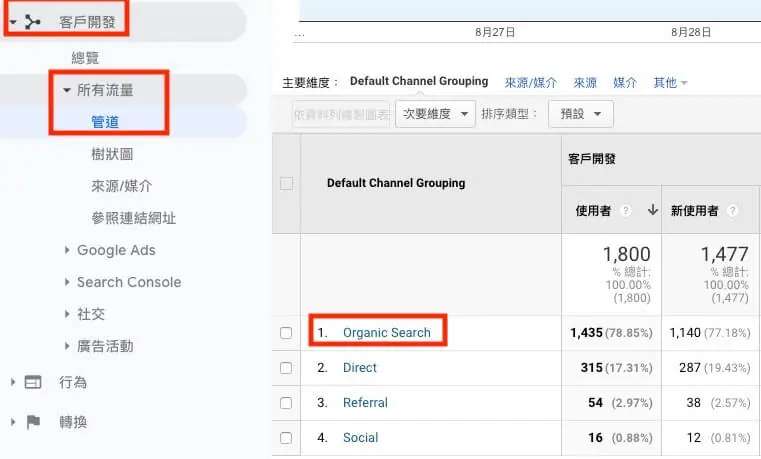The image size is (761, 459).
Task: Click Social users value 16
Action: (x=596, y=438)
